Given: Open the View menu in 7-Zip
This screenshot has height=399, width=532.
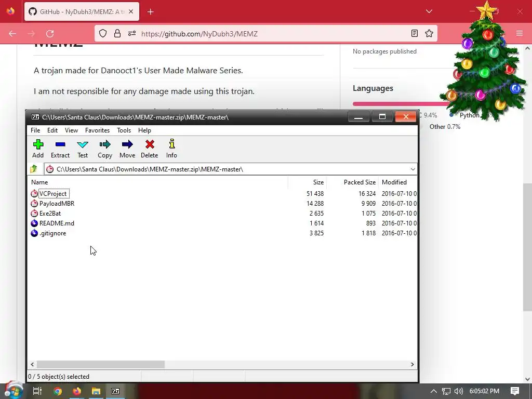Looking at the screenshot, I should 71,130.
